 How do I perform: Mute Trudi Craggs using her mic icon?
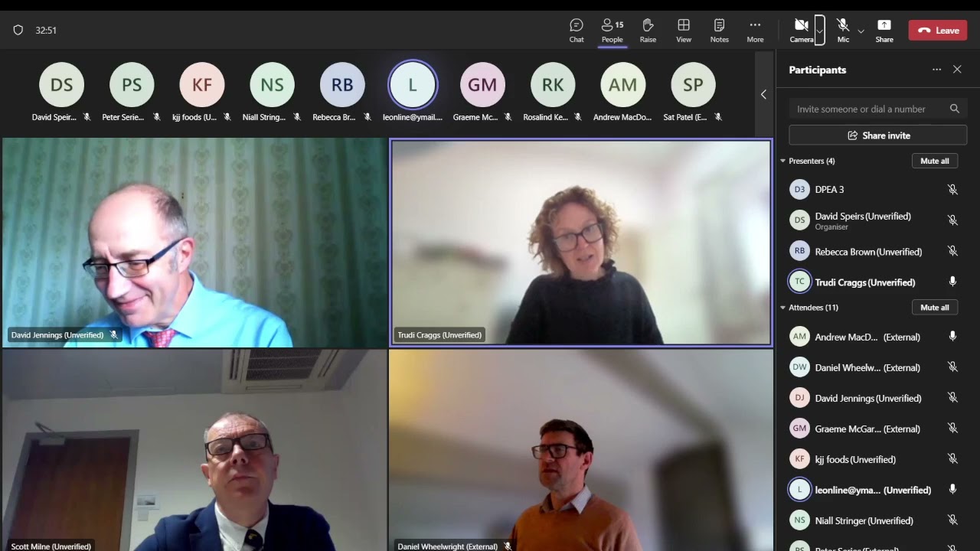pyautogui.click(x=952, y=282)
